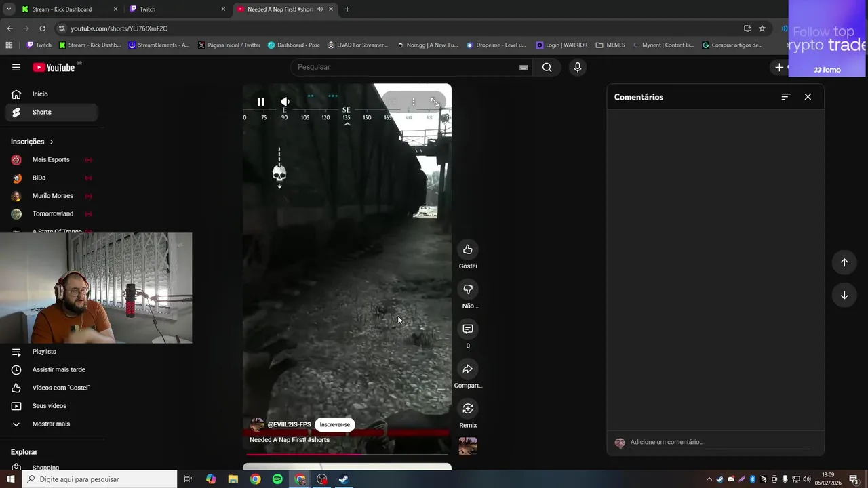Open the Create plus button

coord(779,67)
